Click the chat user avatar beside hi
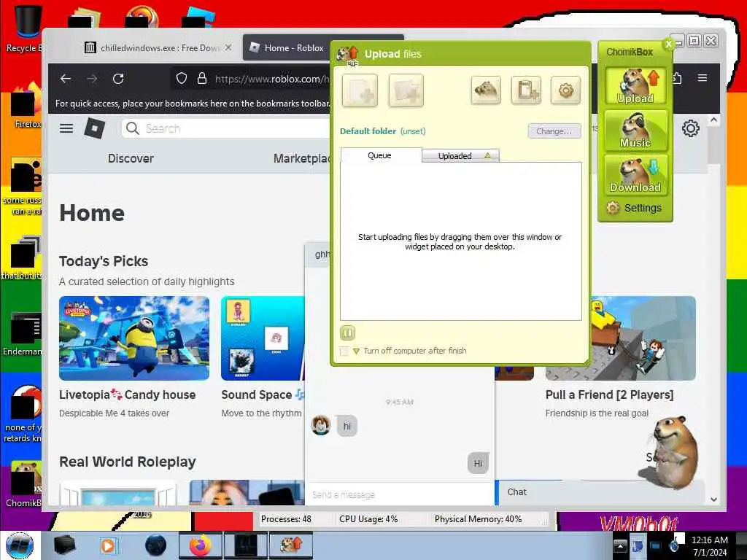This screenshot has height=560, width=747. (321, 425)
